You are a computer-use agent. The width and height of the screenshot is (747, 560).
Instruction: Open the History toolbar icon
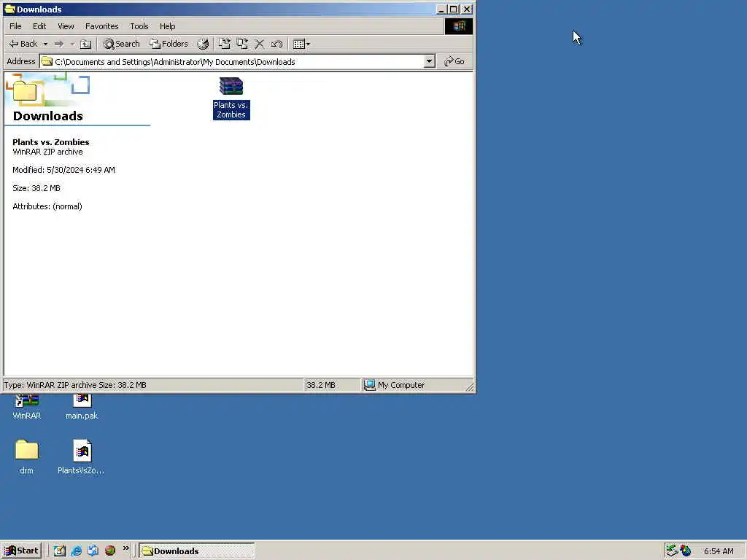203,44
